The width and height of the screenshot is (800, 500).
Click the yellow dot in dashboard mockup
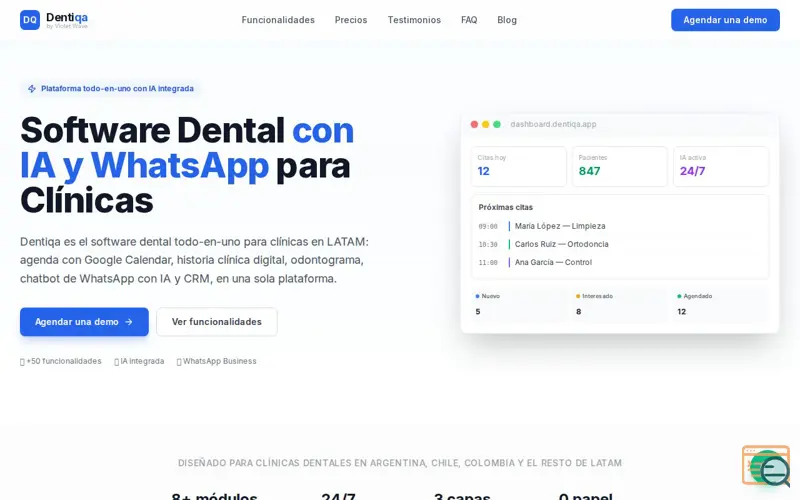pos(485,124)
